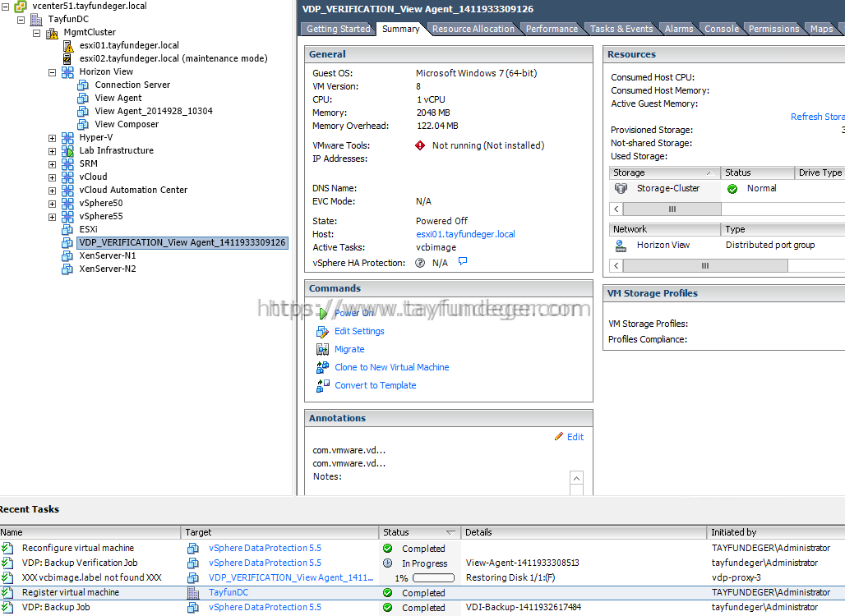Click the XenServer-N1 VM icon
The image size is (845, 616).
67,255
